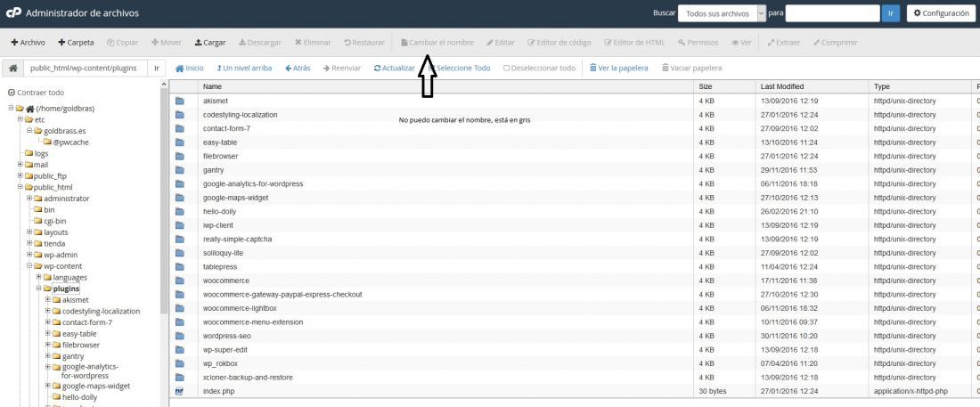Click akismet folder icon in file list
Screen dimensions: 980x407
180,101
